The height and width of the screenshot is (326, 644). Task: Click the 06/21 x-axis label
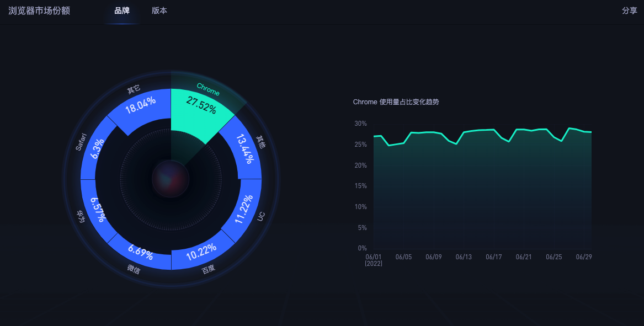point(524,257)
